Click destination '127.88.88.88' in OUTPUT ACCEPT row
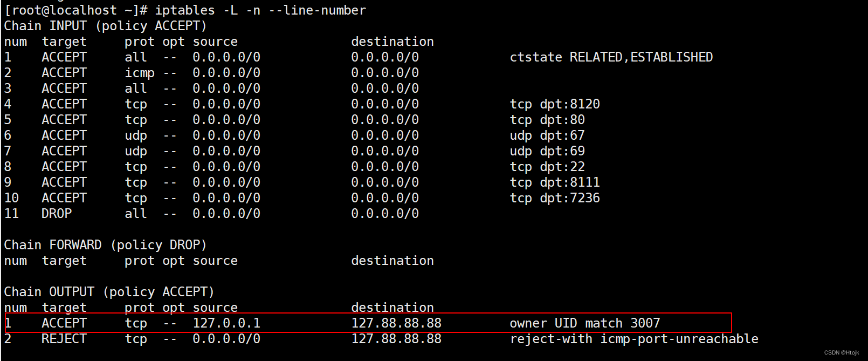The width and height of the screenshot is (868, 361). (x=396, y=323)
